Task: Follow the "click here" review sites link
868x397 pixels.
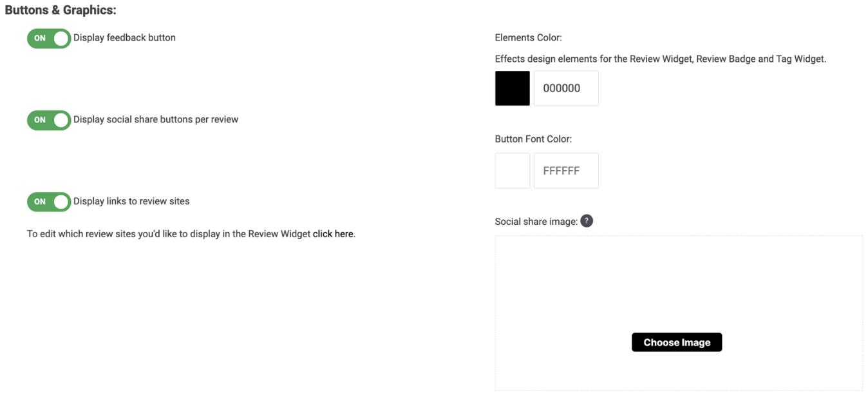Action: pos(333,234)
